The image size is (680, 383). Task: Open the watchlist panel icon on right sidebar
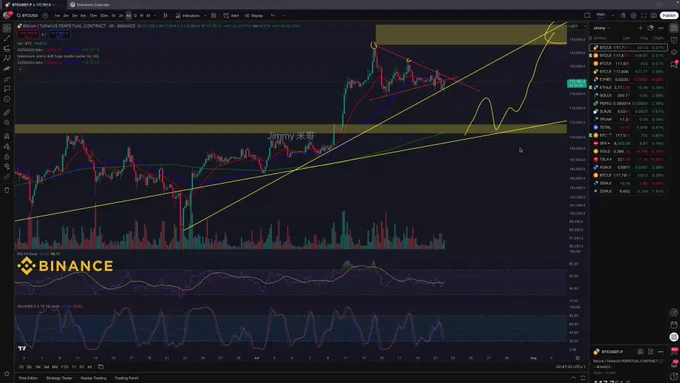coord(674,28)
